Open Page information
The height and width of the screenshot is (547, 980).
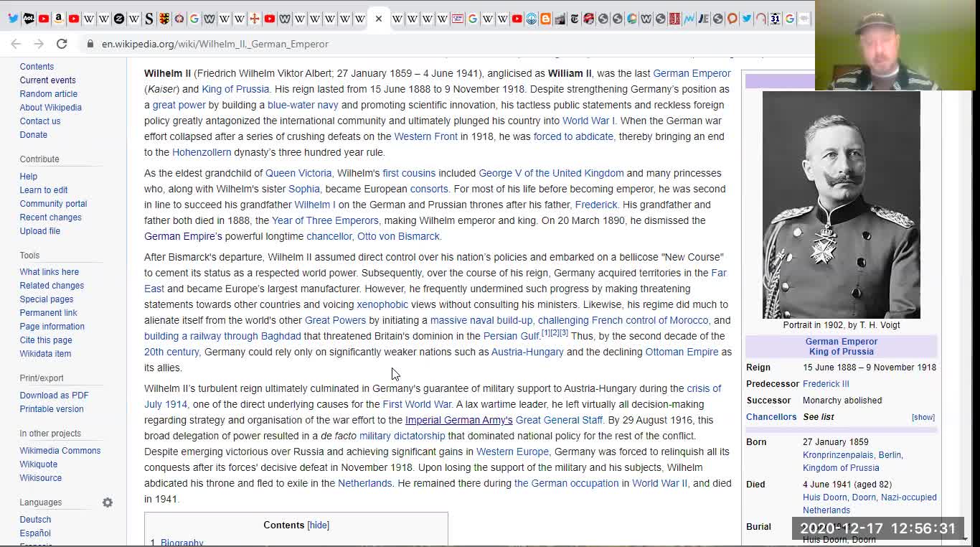[52, 327]
